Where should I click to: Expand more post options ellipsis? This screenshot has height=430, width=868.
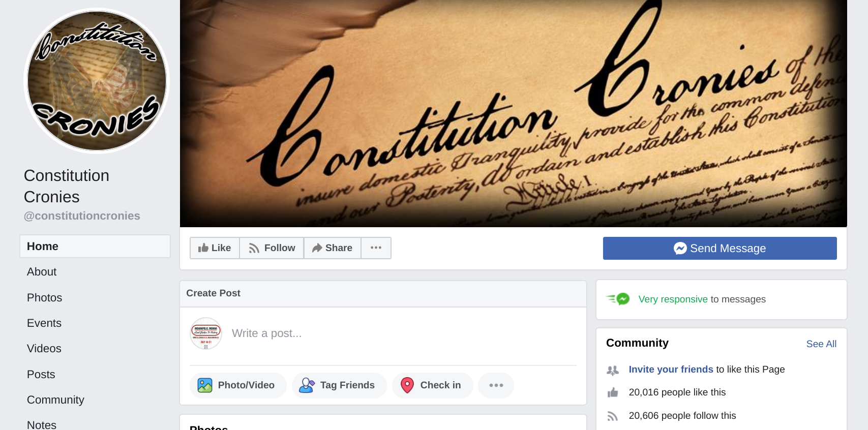coord(496,385)
